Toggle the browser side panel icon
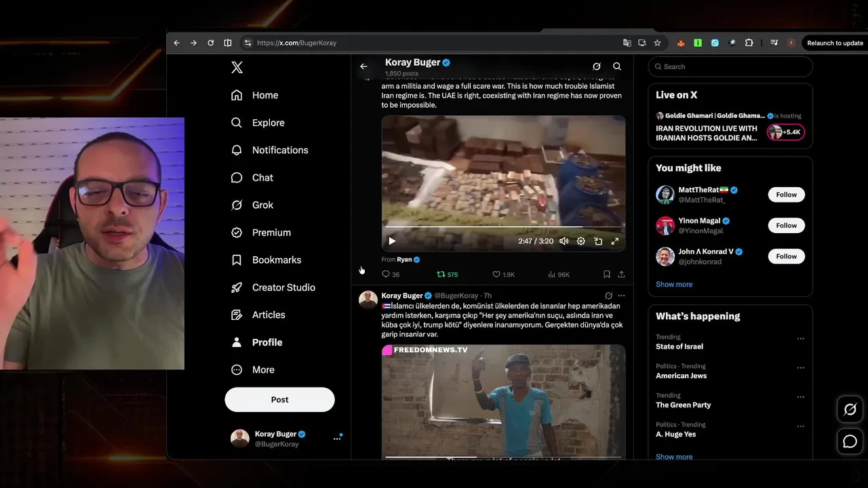Screen dimensions: 868x488 click(228, 43)
